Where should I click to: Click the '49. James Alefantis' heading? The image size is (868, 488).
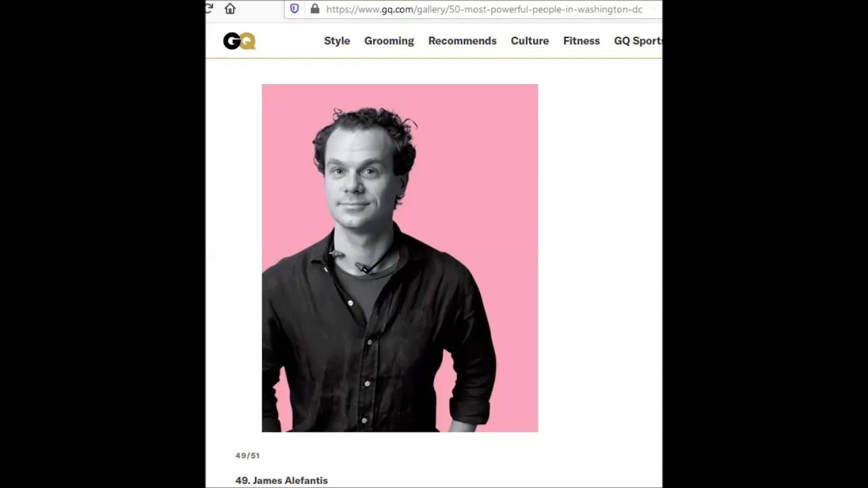(281, 481)
